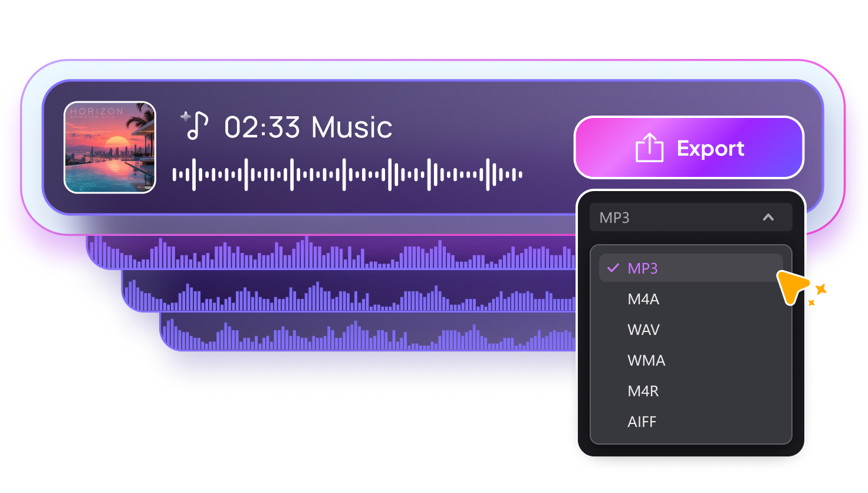868x493 pixels.
Task: Click the chevron arrow of format dropdown
Action: pyautogui.click(x=768, y=217)
